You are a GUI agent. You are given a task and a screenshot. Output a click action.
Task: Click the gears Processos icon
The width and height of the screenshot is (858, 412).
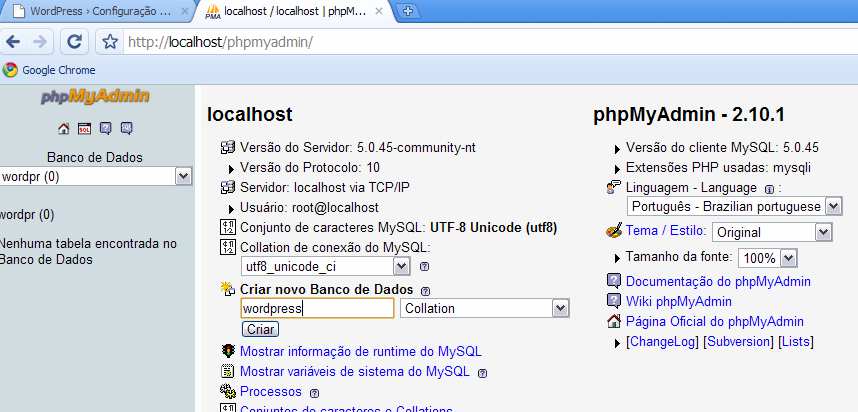(228, 391)
